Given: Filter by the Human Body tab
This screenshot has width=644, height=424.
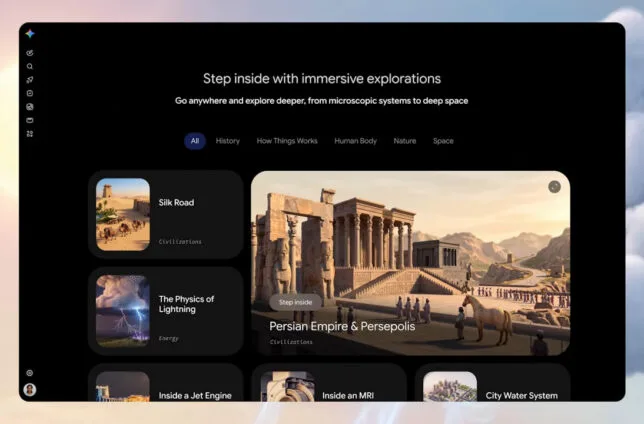Looking at the screenshot, I should point(355,141).
